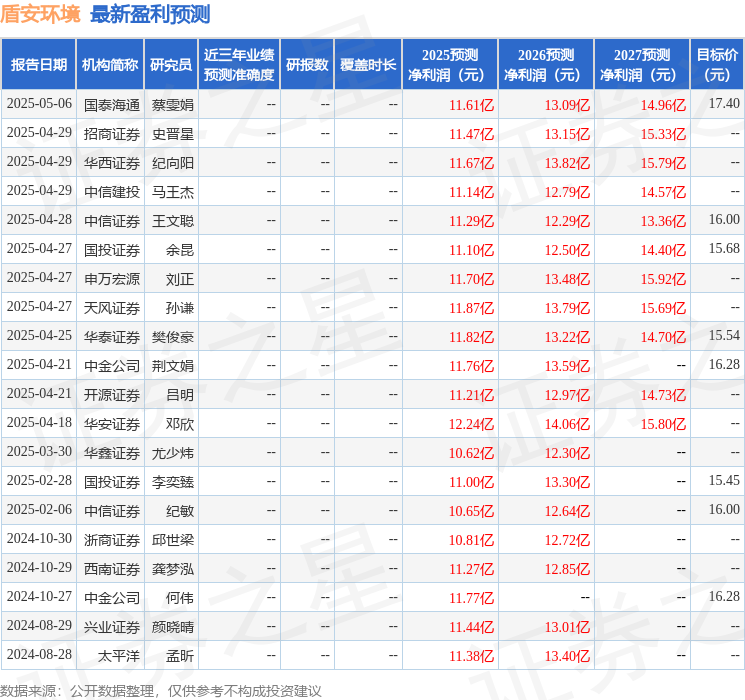
Task: Click analyst name 荆文娟
Action: tap(172, 366)
